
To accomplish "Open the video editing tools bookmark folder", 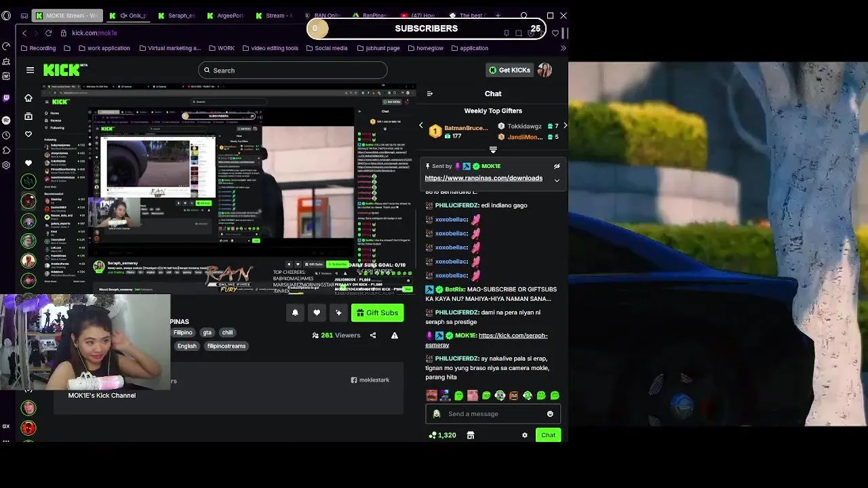I will pos(269,48).
